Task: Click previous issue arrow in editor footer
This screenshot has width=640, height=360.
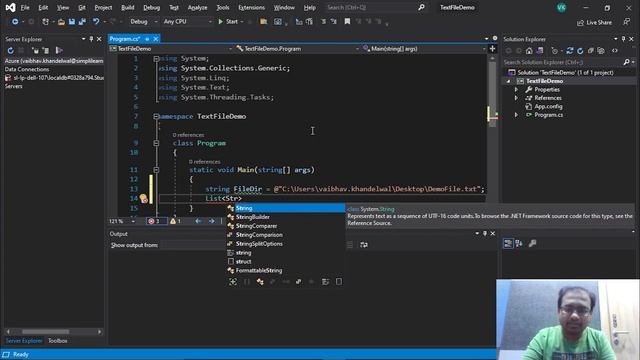Action: pos(198,221)
